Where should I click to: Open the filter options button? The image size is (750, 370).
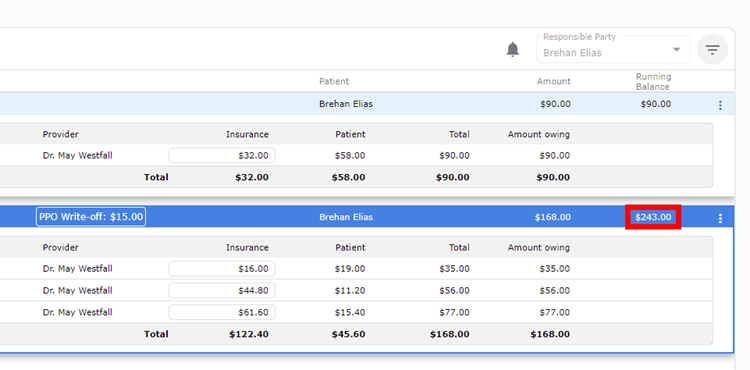click(712, 49)
